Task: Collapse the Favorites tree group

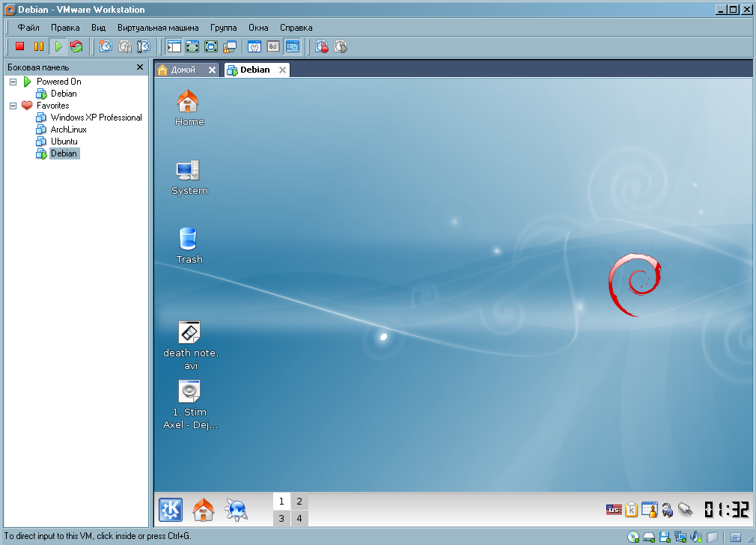Action: [x=13, y=106]
